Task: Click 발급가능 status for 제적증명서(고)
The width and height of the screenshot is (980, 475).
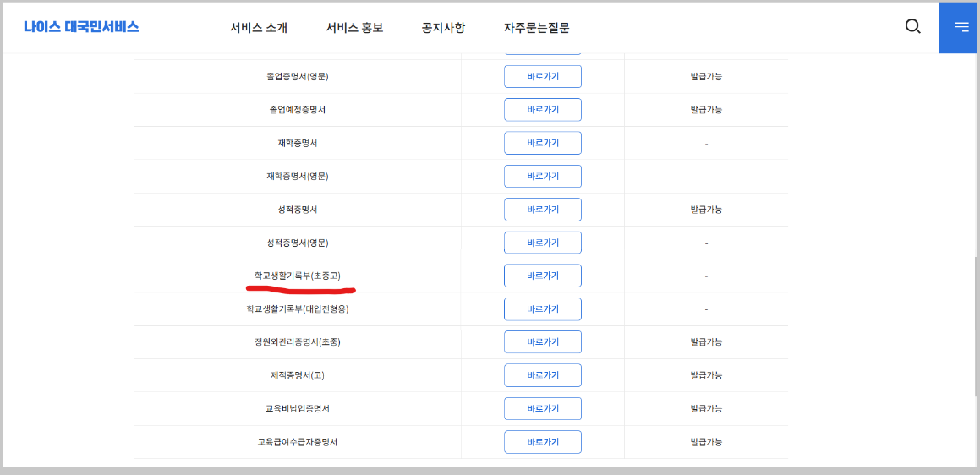Action: coord(706,375)
